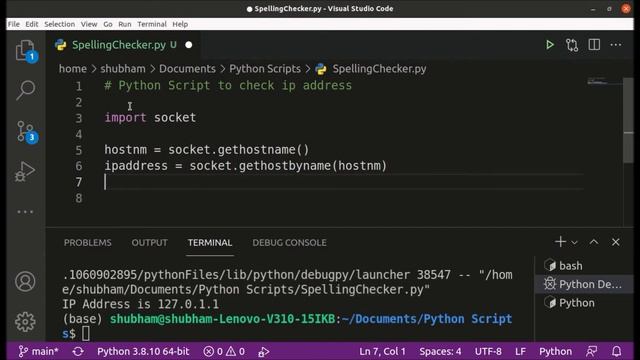Open notifications bell in status bar
Viewport: 640px width, 360px height.
[617, 351]
